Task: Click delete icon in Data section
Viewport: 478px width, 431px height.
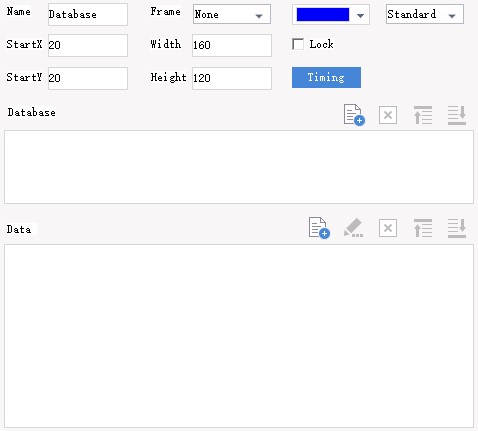Action: (388, 228)
